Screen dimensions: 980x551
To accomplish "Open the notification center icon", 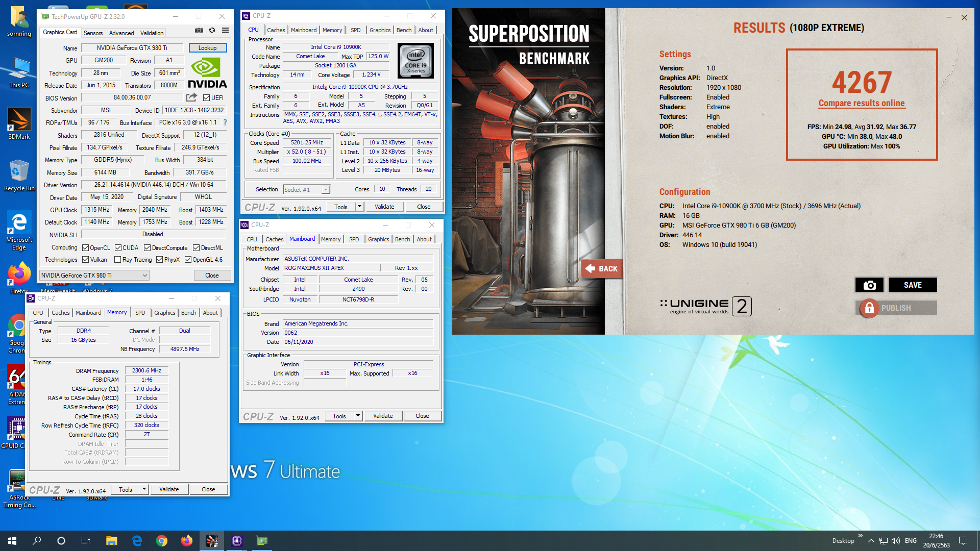I will point(963,541).
